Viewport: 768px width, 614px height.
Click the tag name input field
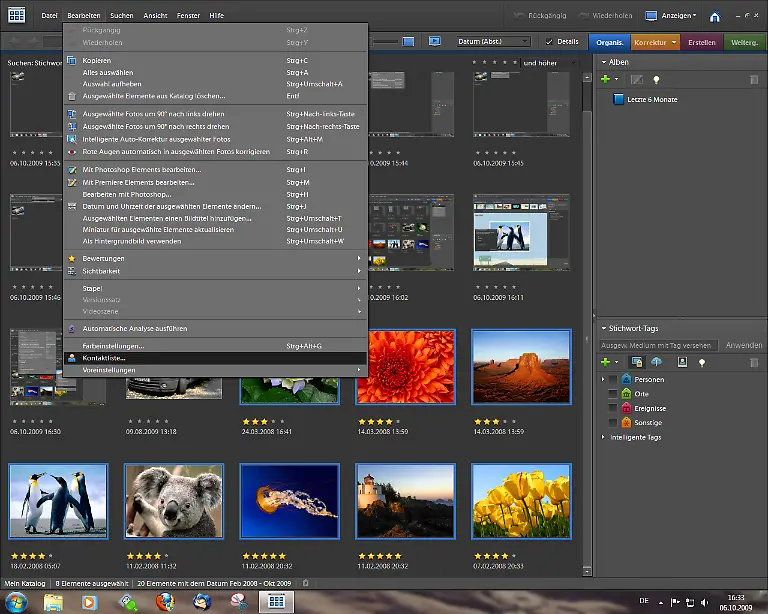[x=658, y=345]
